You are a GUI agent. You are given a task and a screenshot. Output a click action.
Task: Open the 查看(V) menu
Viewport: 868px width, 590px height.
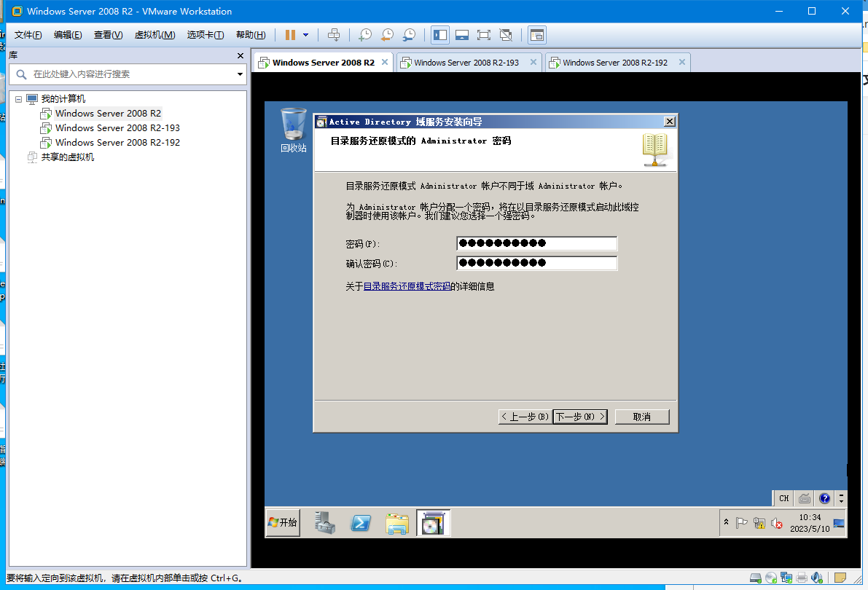point(108,35)
